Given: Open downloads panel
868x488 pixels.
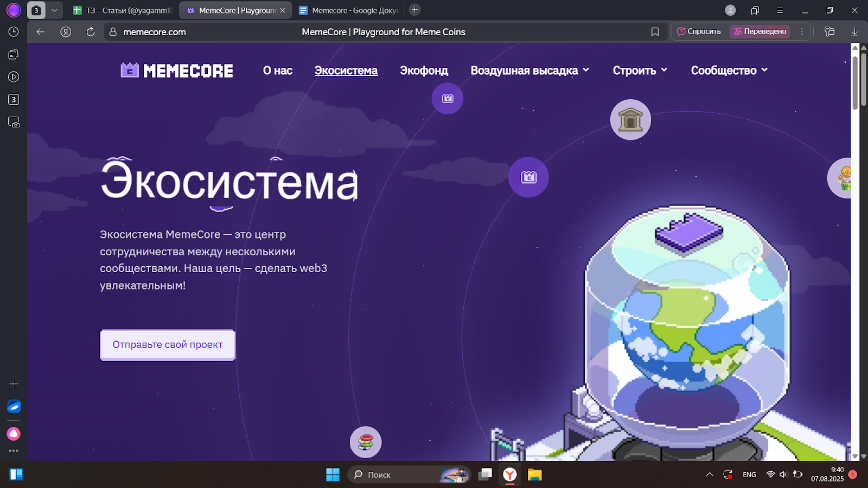Looking at the screenshot, I should [x=854, y=32].
